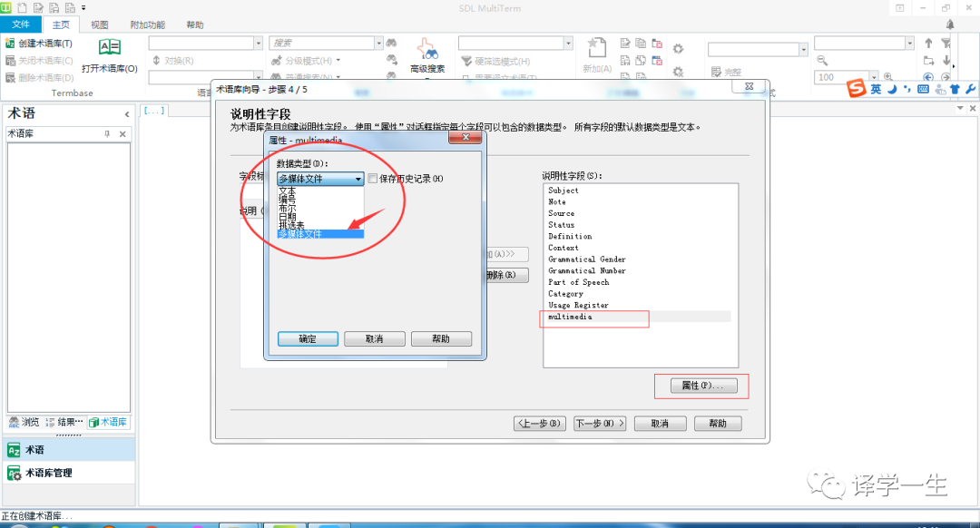This screenshot has width=980, height=528.
Task: Open the 数据类型 combo box showing 多媒体文件
Action: click(320, 179)
